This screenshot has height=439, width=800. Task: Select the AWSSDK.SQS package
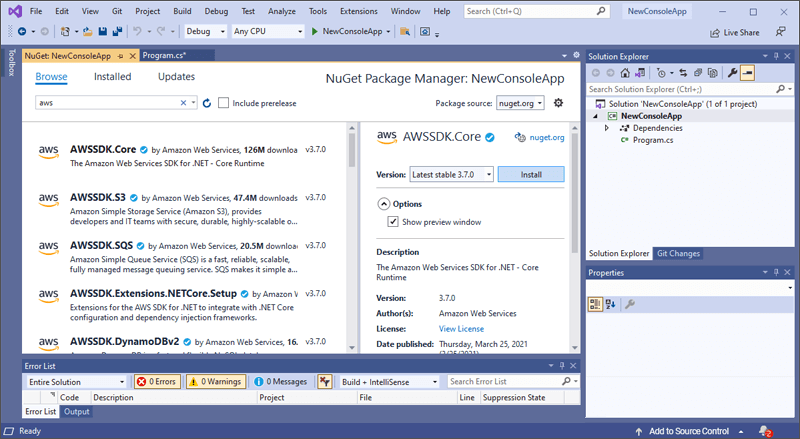click(x=184, y=257)
